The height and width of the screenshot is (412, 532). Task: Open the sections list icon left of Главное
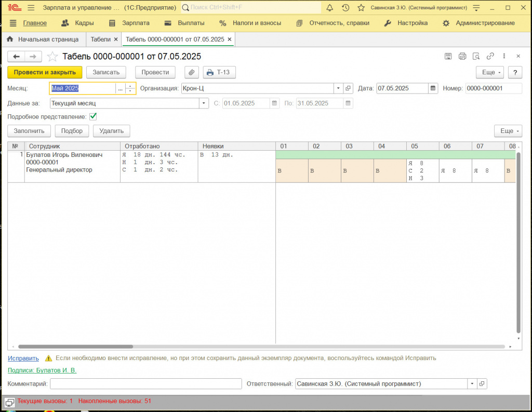(x=13, y=23)
